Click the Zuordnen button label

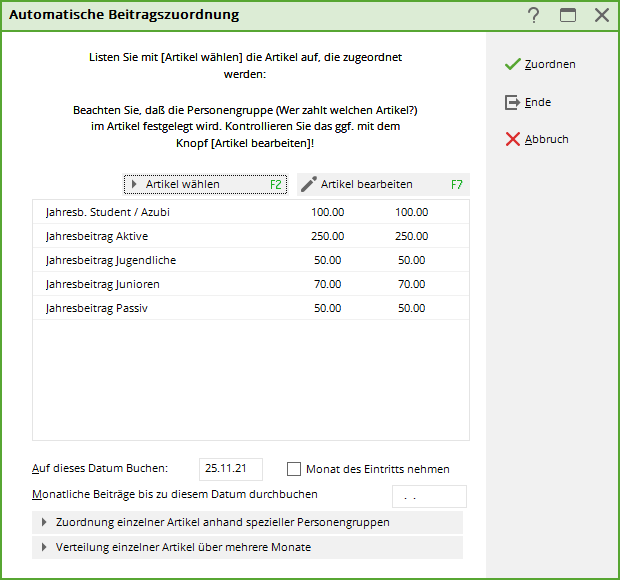(550, 64)
